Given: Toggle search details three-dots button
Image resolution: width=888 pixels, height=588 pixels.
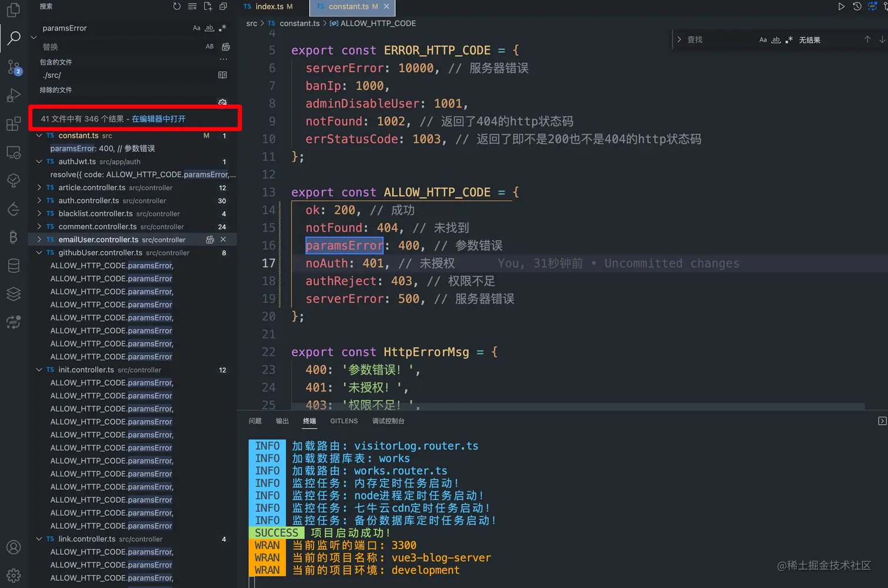Looking at the screenshot, I should (x=223, y=59).
